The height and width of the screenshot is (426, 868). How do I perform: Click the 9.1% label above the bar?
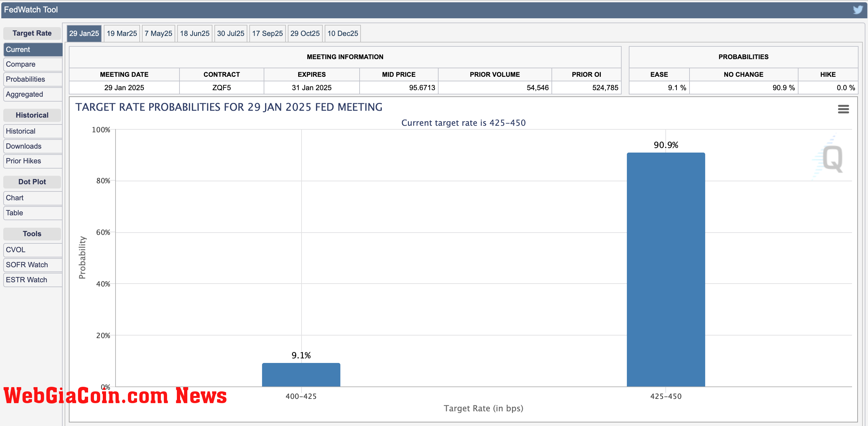click(301, 355)
